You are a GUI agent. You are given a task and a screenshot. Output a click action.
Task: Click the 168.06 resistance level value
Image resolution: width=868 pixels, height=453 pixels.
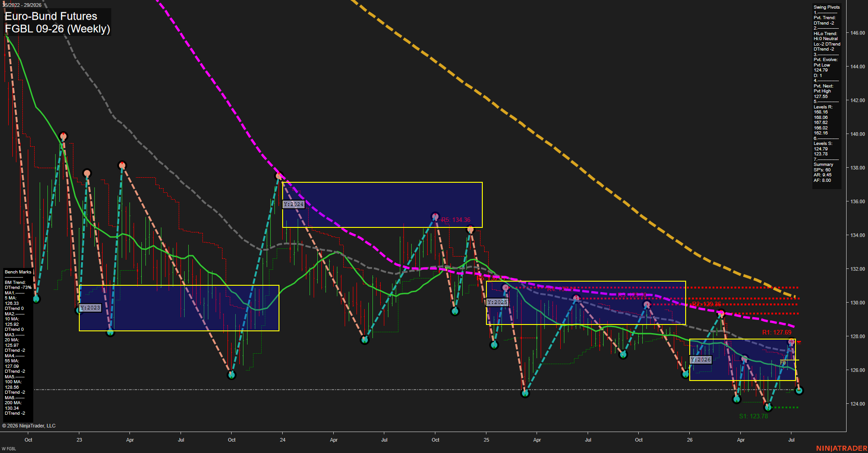point(821,118)
